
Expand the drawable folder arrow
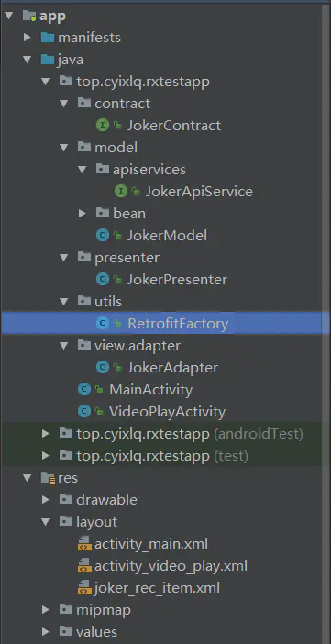(x=46, y=500)
